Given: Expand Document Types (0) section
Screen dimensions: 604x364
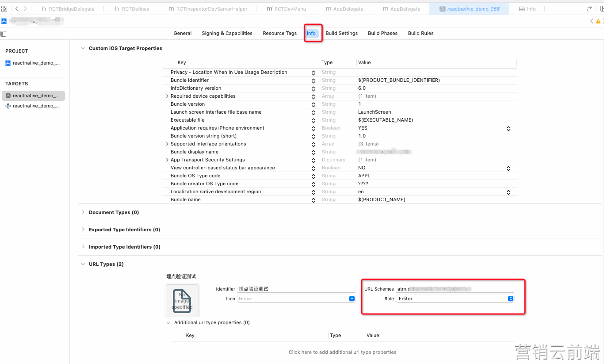Looking at the screenshot, I should pos(83,212).
